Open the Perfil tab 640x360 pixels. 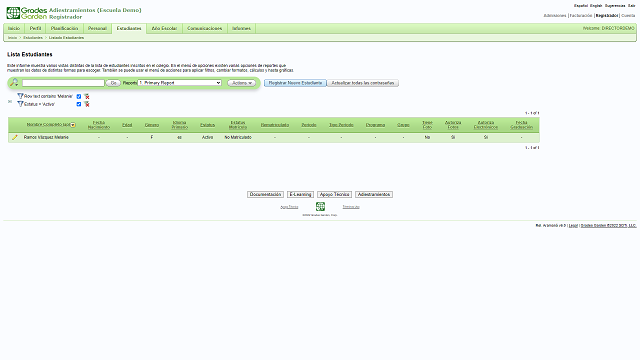(x=36, y=29)
